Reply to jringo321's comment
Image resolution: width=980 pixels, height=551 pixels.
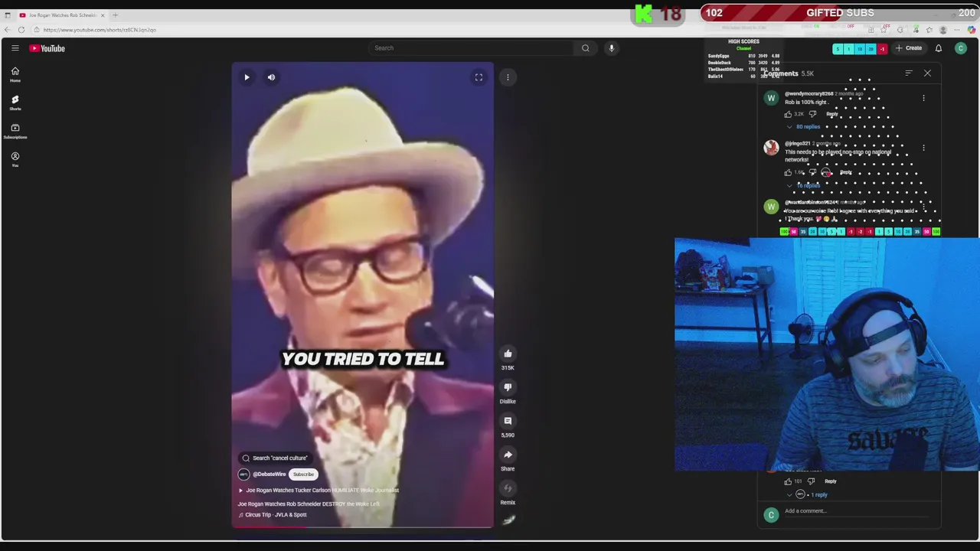click(845, 172)
